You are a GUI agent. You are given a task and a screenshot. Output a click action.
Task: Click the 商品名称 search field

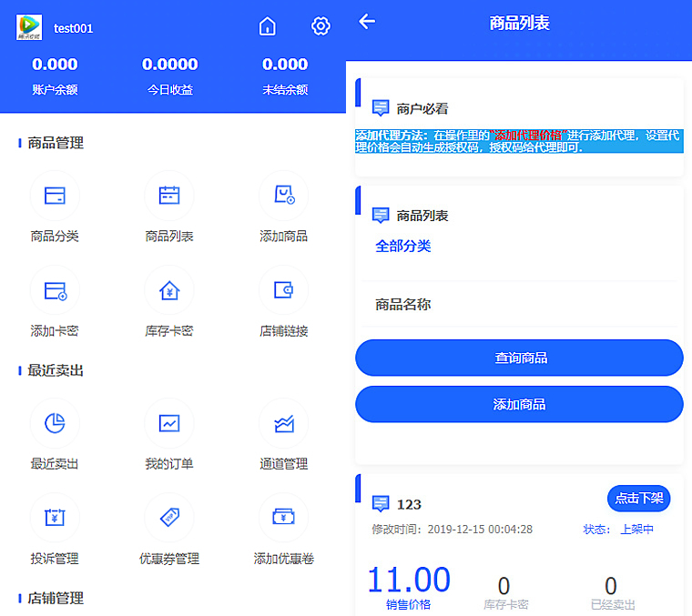[x=519, y=305]
